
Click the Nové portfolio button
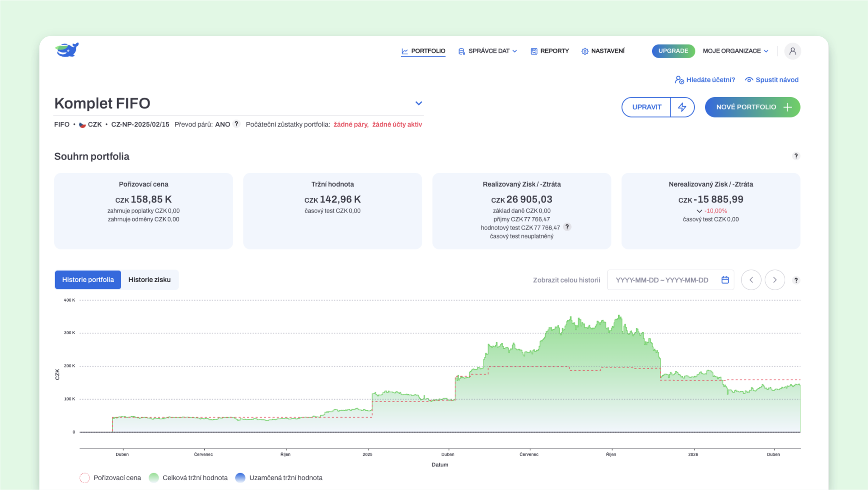752,107
